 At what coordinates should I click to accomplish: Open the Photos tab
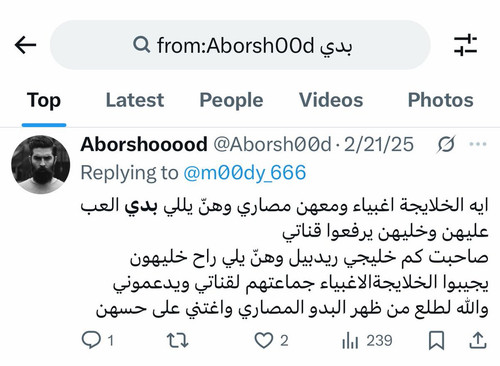[441, 100]
